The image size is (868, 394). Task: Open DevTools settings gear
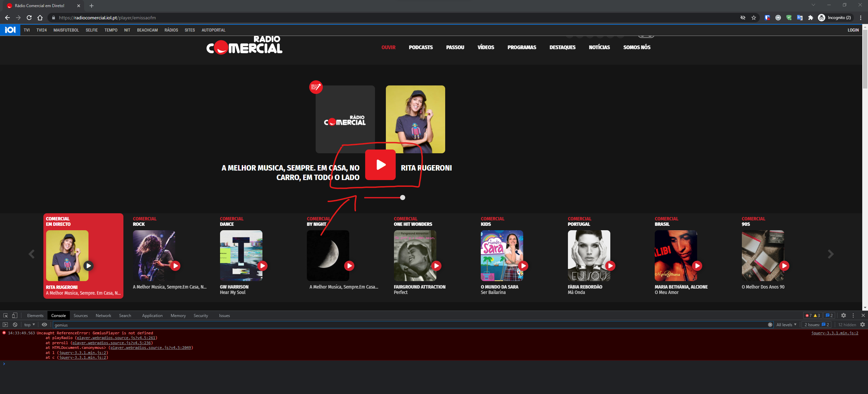coord(844,315)
